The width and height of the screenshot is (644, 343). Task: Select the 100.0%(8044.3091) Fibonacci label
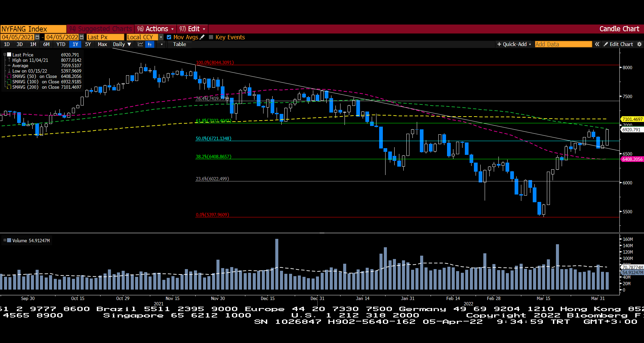click(215, 62)
